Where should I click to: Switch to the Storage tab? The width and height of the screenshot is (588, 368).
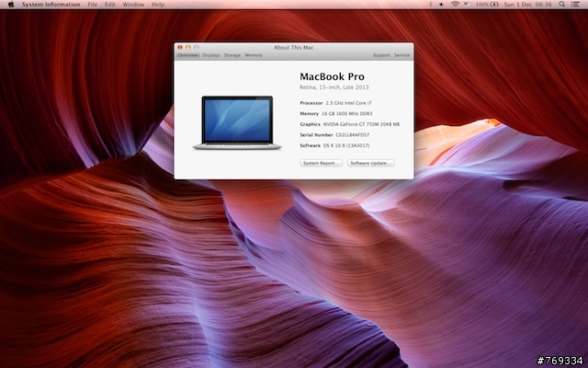coord(232,55)
